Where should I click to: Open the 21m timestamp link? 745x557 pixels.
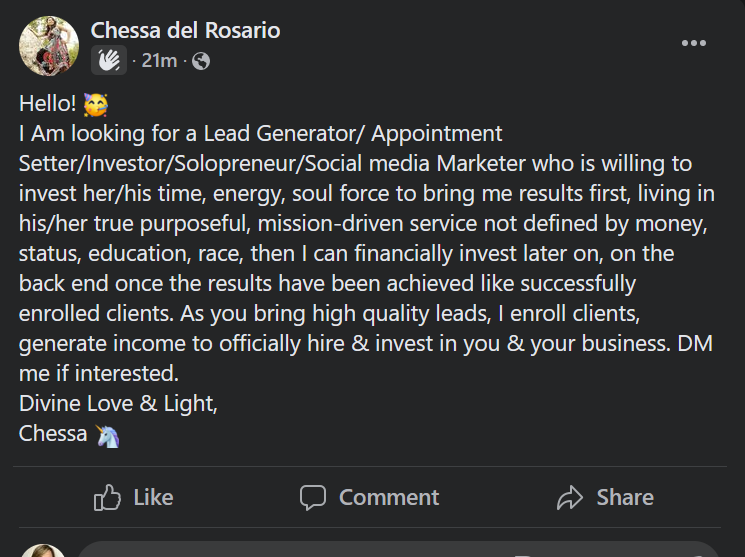[159, 61]
